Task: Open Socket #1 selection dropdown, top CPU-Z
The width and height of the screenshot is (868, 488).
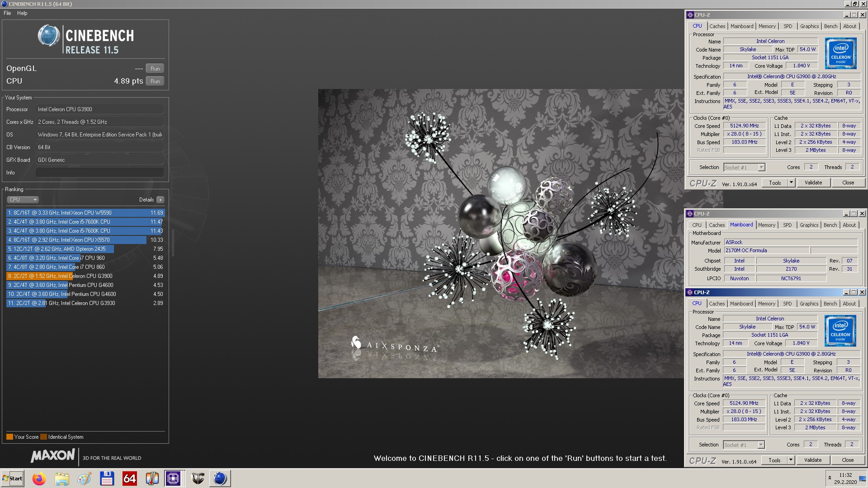Action: click(x=744, y=168)
